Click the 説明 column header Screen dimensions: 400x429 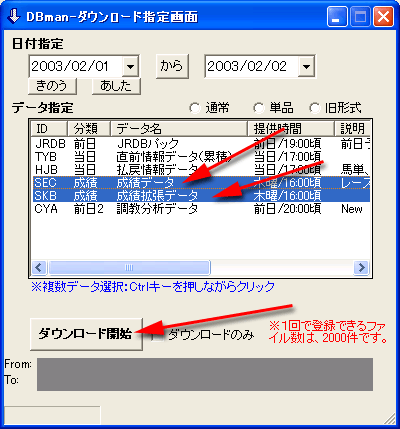point(352,129)
